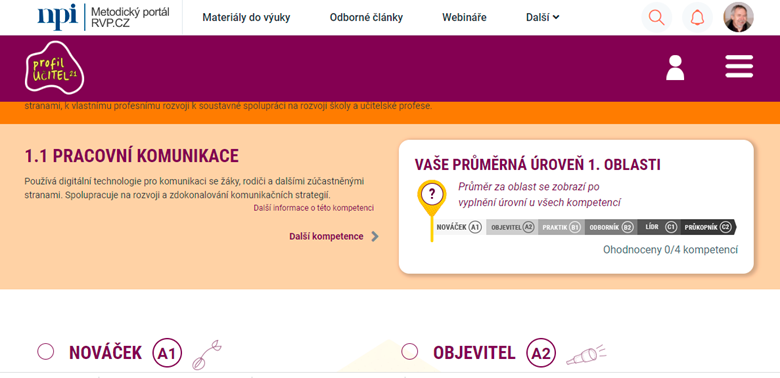Open the hamburger menu icon

(739, 67)
